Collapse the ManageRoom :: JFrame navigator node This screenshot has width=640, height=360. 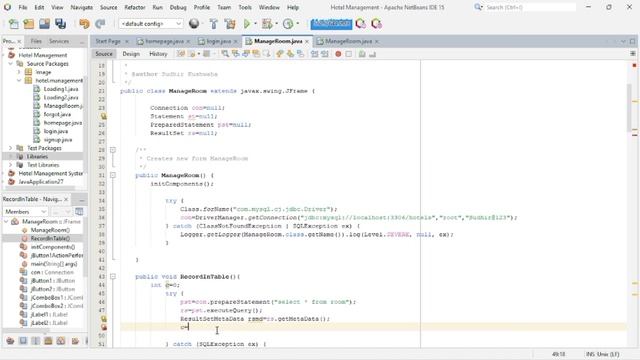(x=6, y=222)
